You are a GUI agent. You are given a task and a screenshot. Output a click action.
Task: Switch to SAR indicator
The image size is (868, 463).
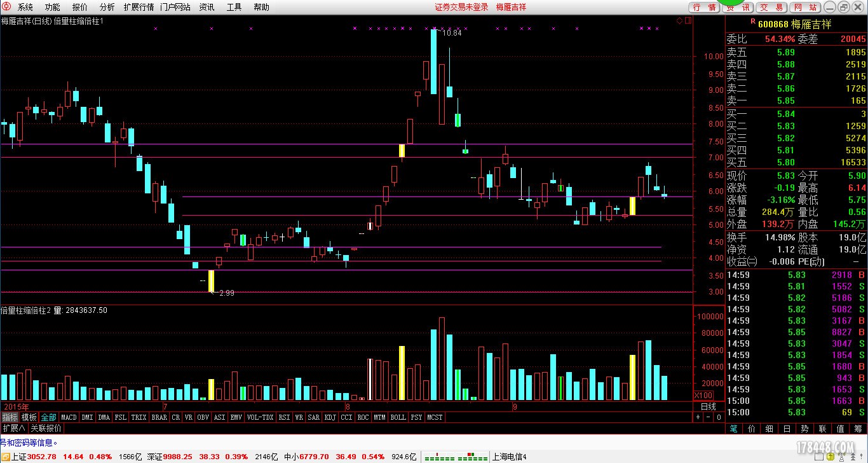coord(313,417)
